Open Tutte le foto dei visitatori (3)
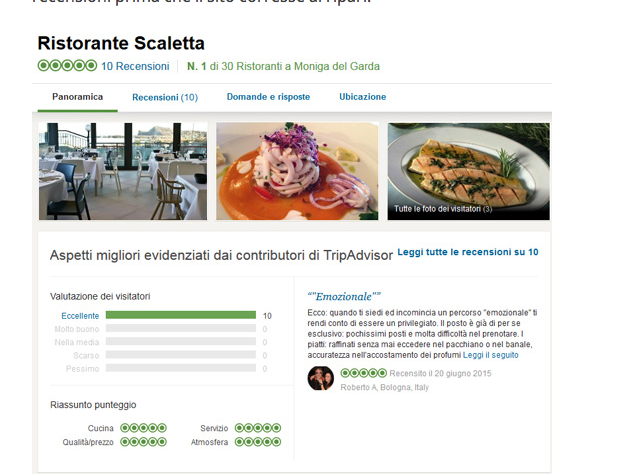 tap(443, 209)
